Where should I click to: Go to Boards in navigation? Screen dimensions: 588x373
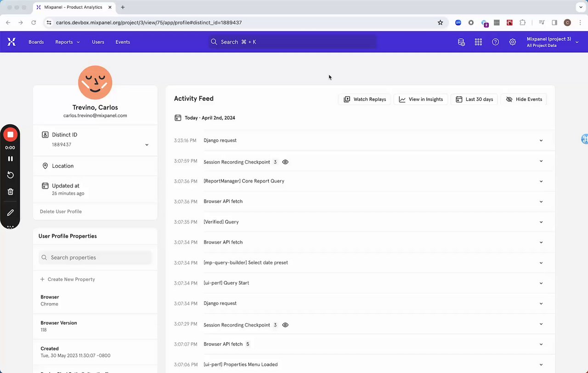(x=36, y=42)
